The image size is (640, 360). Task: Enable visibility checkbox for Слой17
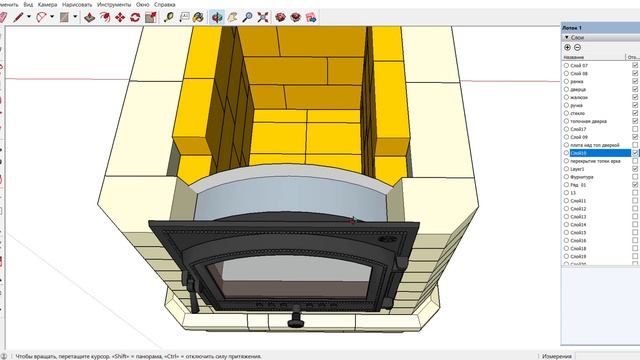(635, 129)
